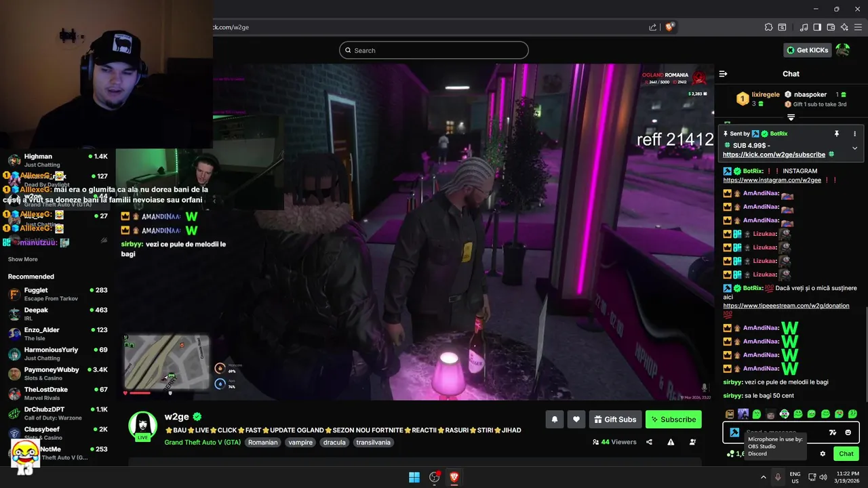Open the Windows Start button
This screenshot has height=488, width=868.
pyautogui.click(x=414, y=477)
